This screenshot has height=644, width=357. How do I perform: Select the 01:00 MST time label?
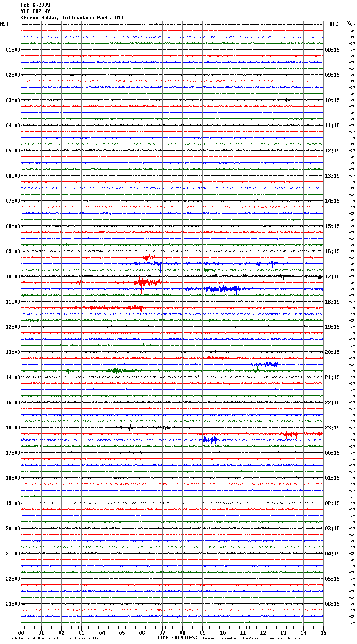coord(13,50)
